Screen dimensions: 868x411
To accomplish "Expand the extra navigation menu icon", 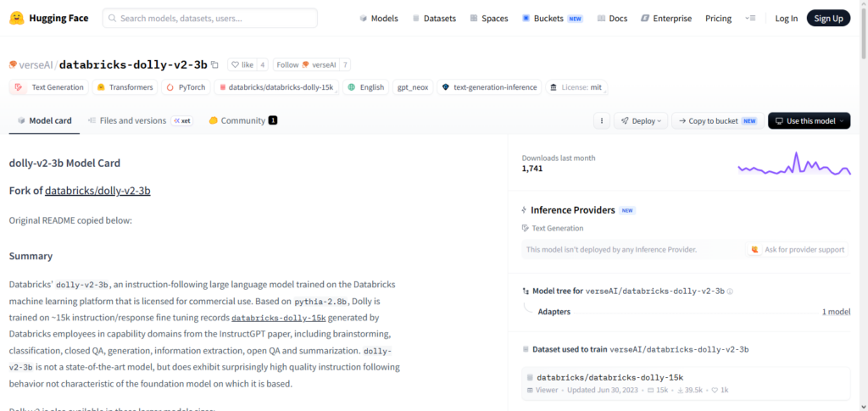I will pyautogui.click(x=750, y=19).
